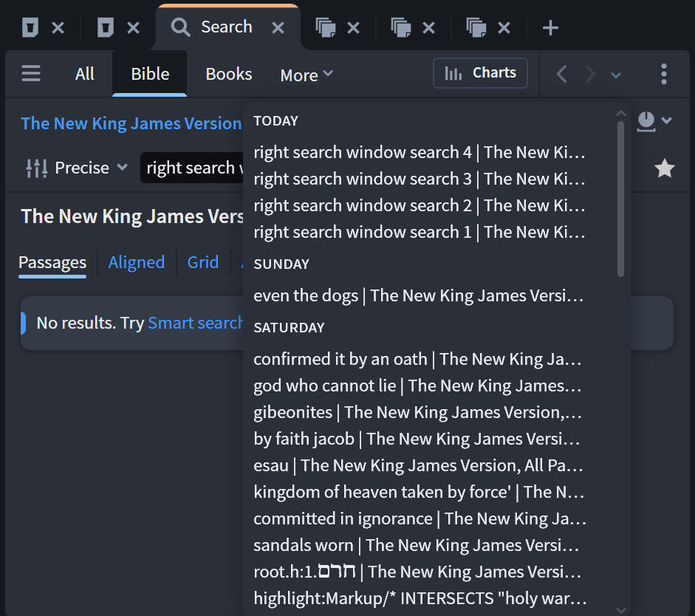
Task: Open the first Bible resource tab
Action: [x=30, y=28]
